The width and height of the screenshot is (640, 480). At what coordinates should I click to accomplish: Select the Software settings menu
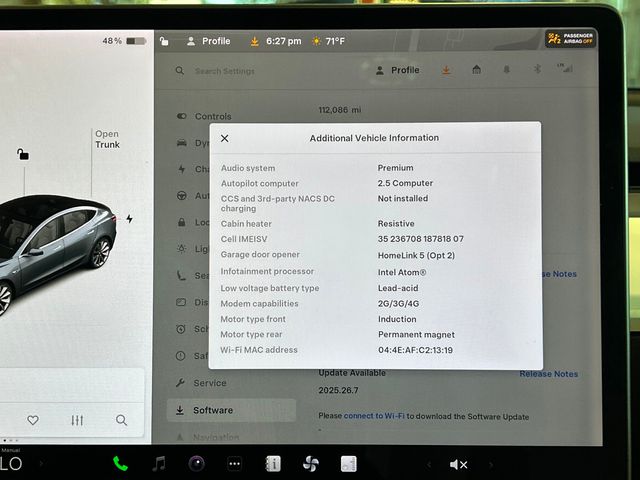coord(231,410)
